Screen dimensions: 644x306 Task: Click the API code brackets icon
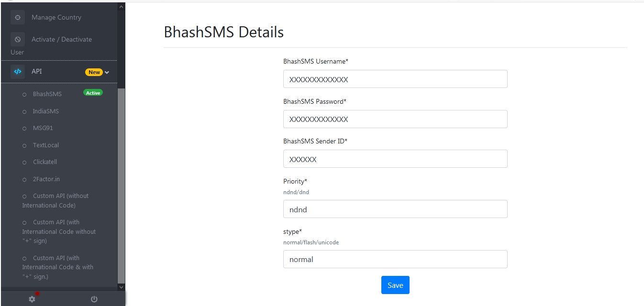click(18, 72)
